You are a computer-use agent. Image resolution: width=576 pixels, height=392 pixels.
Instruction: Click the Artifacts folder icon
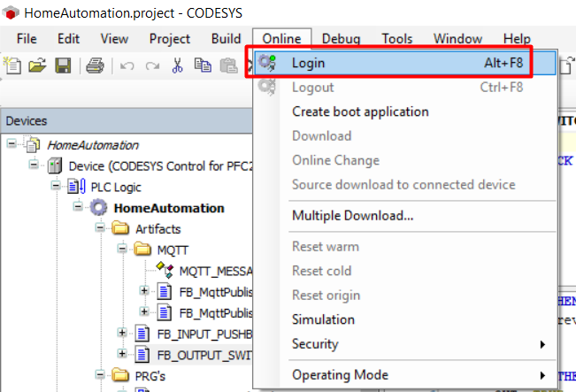120,228
